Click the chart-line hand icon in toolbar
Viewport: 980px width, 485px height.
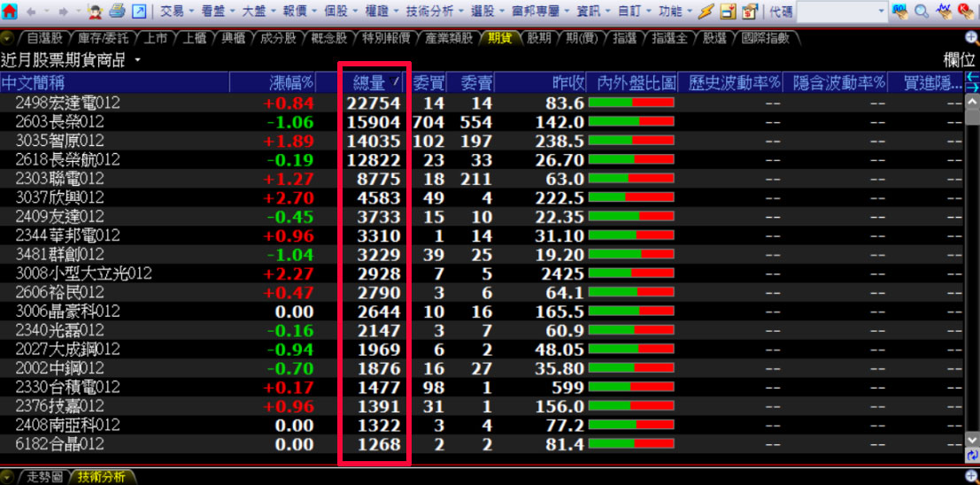(x=944, y=12)
